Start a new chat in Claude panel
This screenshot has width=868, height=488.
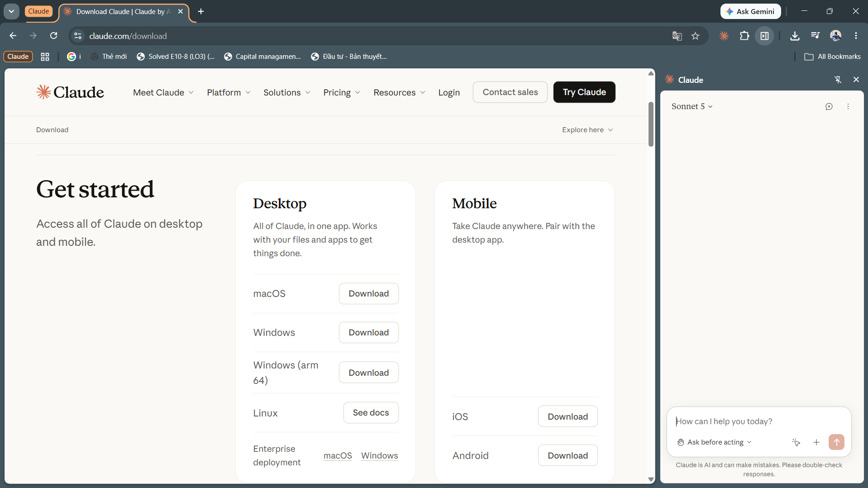(829, 106)
